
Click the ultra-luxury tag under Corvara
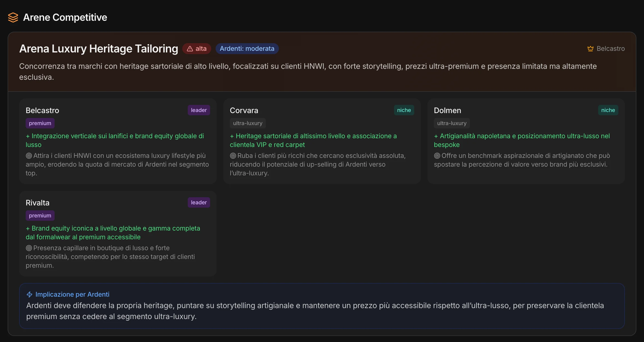(248, 123)
